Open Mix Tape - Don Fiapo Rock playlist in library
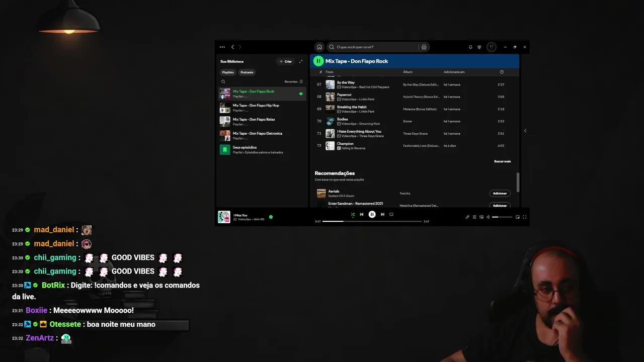The image size is (644, 362). pos(262,94)
